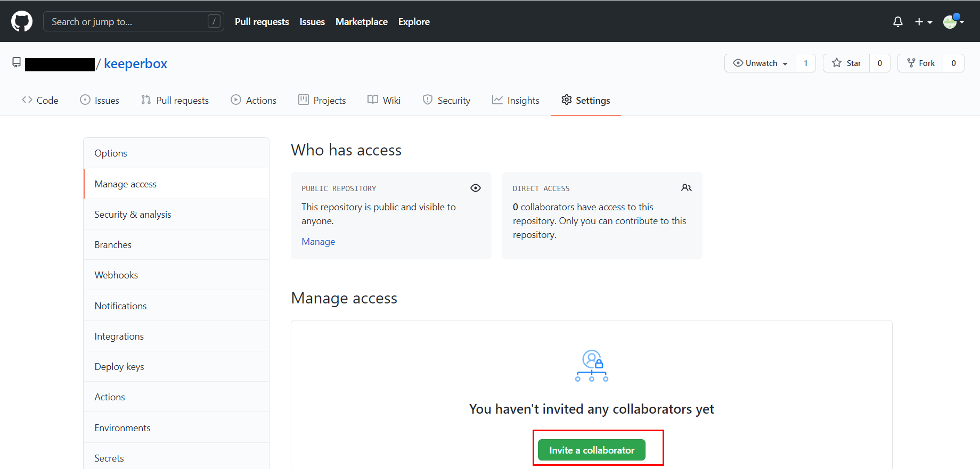Switch to the Code tab
Screen dimensions: 980x469
click(40, 100)
